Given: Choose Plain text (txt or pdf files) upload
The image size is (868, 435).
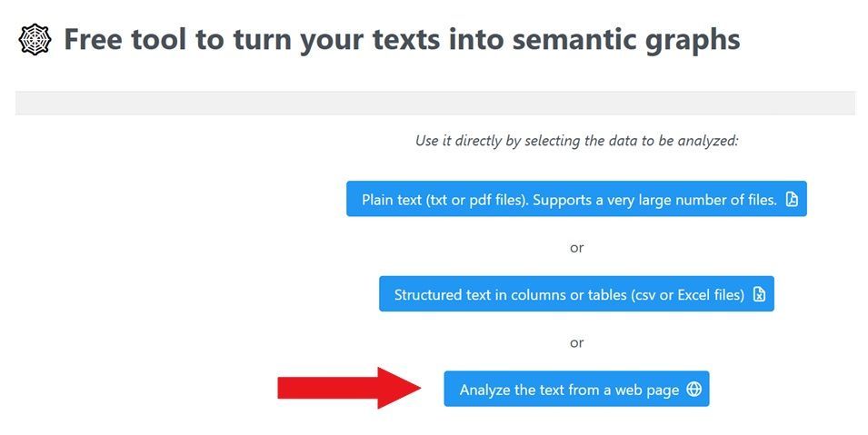Looking at the screenshot, I should [x=576, y=199].
